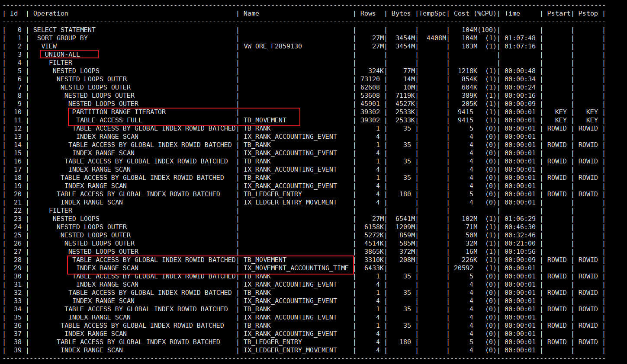Image resolution: width=627 pixels, height=364 pixels.
Task: Click the bytes value 77M
Action: (x=409, y=71)
